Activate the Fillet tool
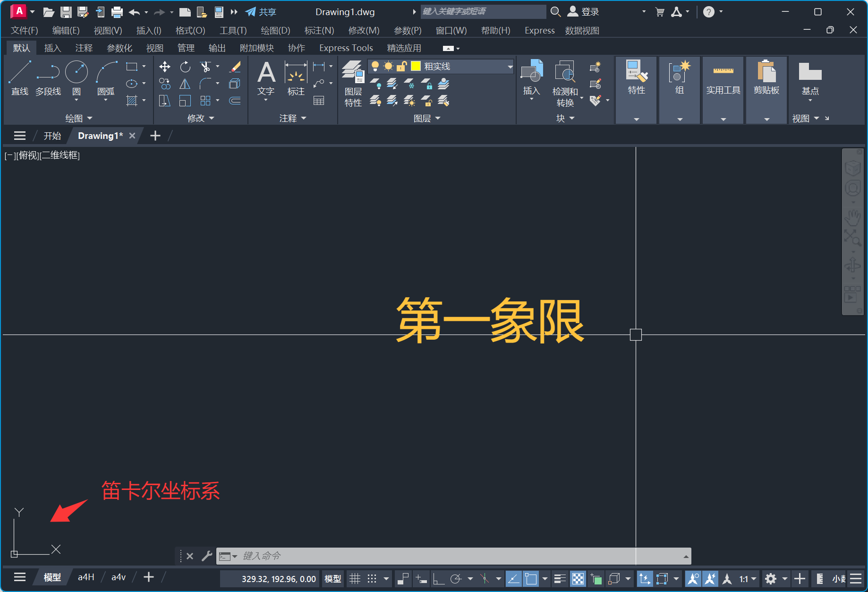868x592 pixels. coord(205,84)
